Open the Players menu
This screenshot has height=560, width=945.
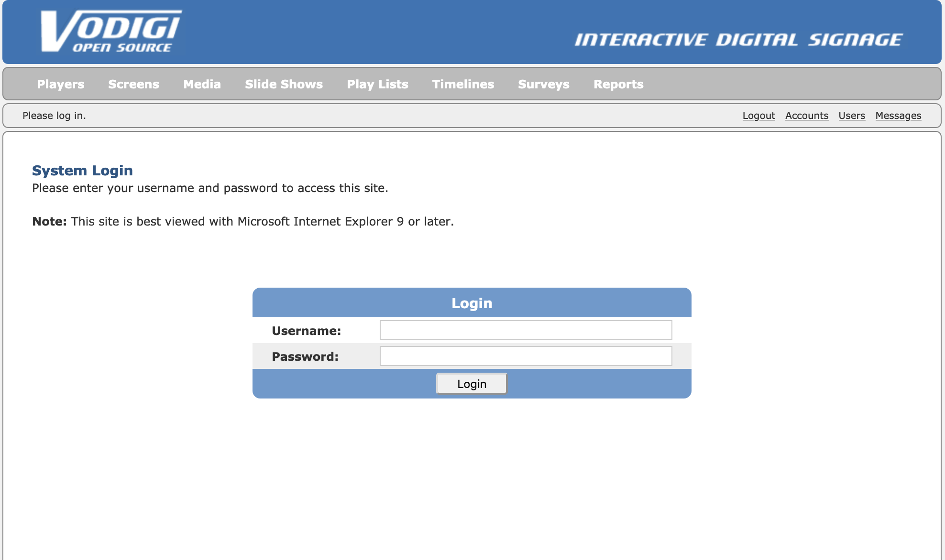[61, 84]
